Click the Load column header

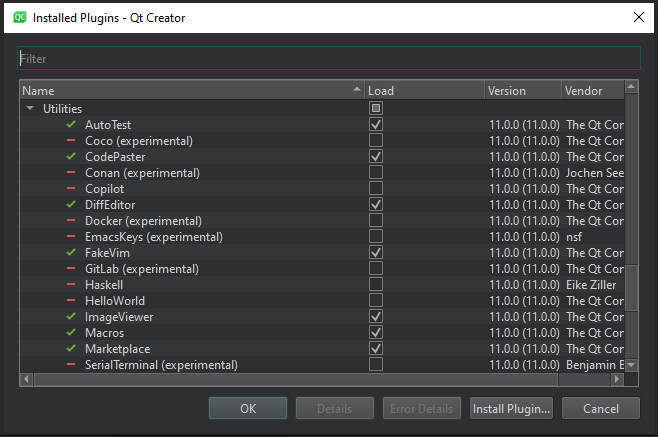click(x=425, y=90)
